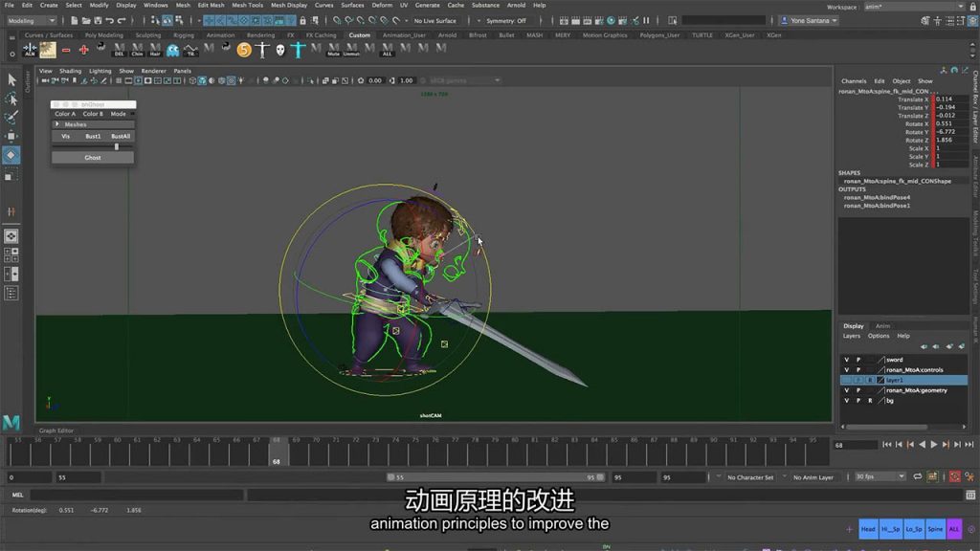Open the 30 fps frame rate dropdown
Viewport: 980px width, 551px height.
tap(880, 476)
